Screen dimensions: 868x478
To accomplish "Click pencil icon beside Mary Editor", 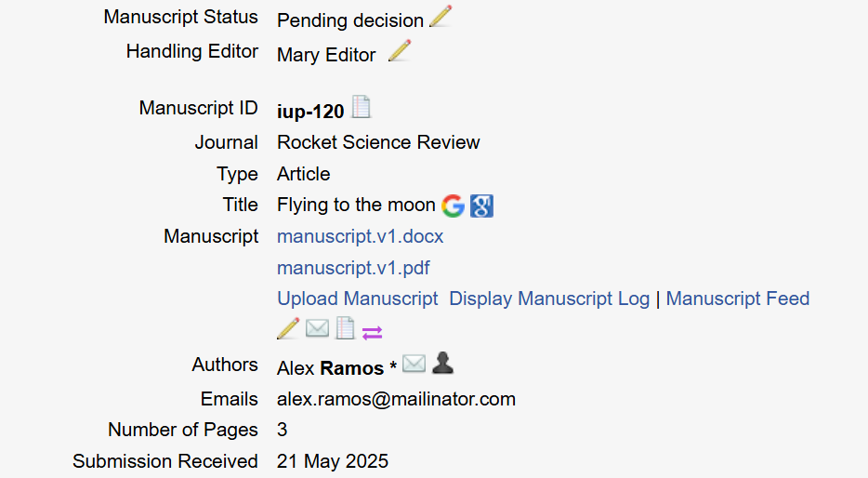I will [399, 51].
